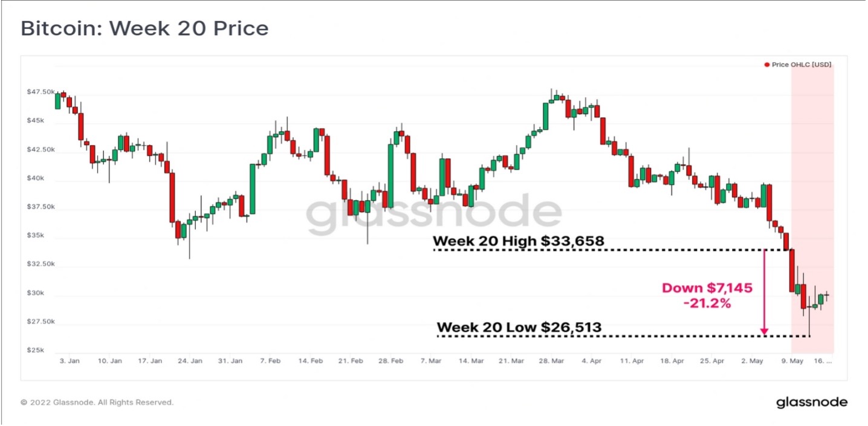Click the Bitcoin: Week 20 Price title
This screenshot has height=426, width=868.
(x=144, y=28)
